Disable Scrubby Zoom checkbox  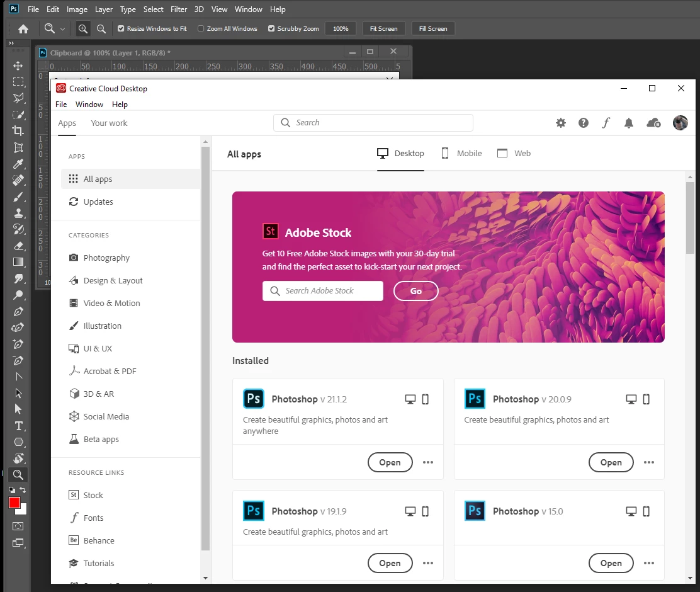point(271,28)
